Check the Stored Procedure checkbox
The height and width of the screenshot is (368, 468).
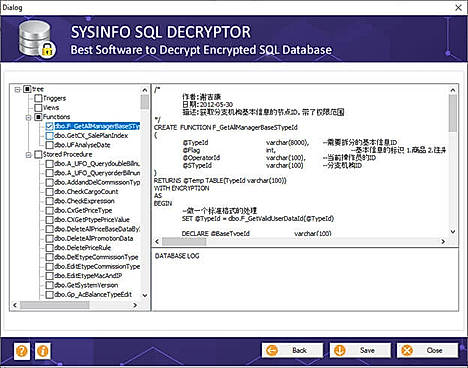[38, 154]
